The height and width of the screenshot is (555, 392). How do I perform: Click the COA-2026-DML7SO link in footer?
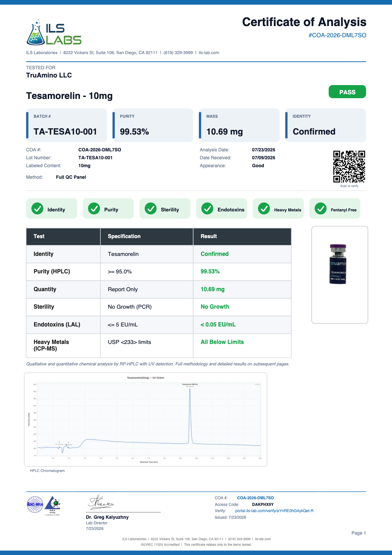(x=255, y=498)
